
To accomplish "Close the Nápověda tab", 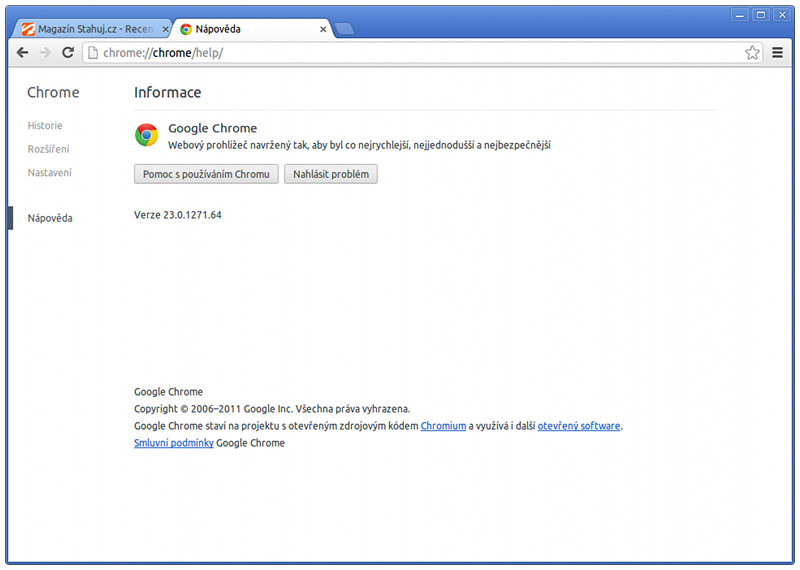I will click(323, 30).
